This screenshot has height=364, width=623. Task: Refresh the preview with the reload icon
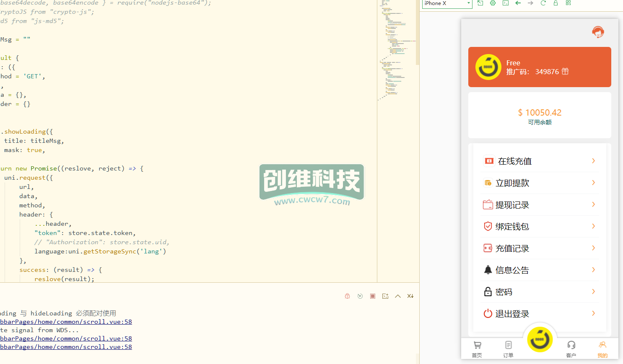pyautogui.click(x=543, y=3)
